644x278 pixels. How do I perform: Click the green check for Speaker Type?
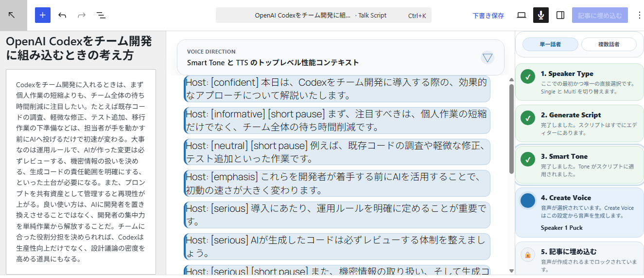point(527,76)
